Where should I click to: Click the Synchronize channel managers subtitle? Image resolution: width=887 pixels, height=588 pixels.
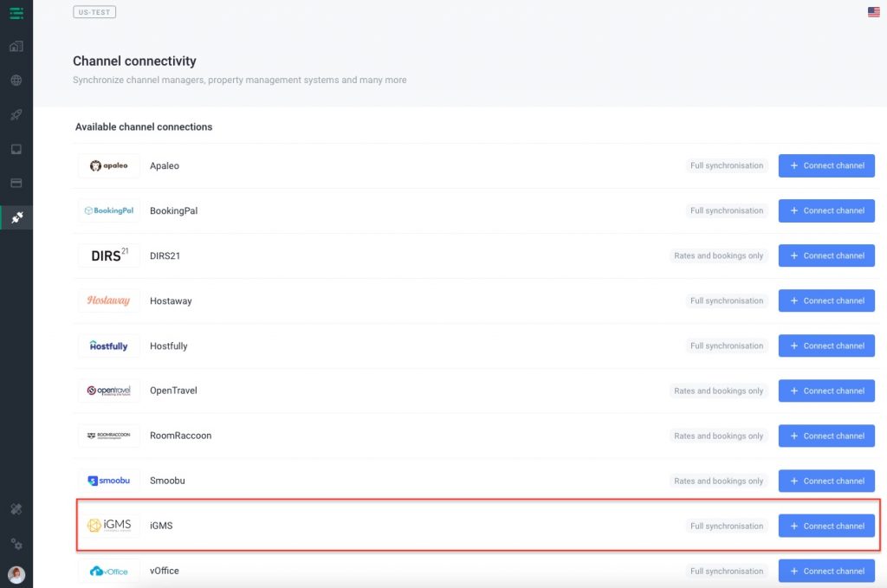click(x=240, y=81)
